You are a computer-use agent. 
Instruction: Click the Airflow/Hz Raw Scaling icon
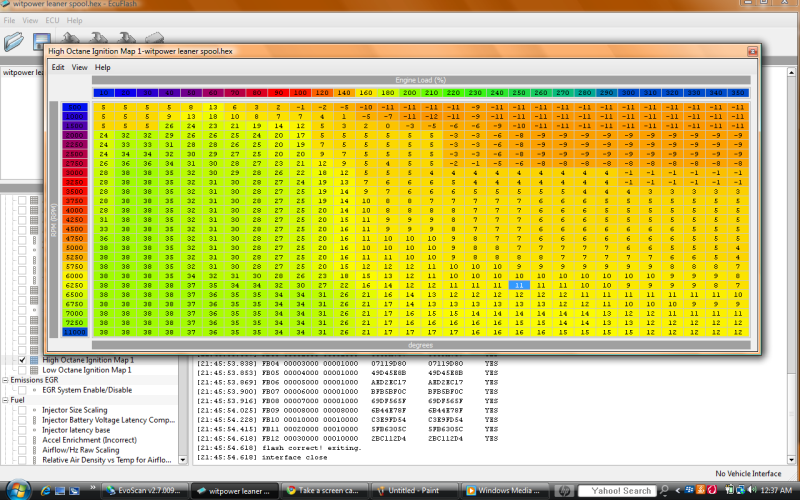tap(34, 450)
